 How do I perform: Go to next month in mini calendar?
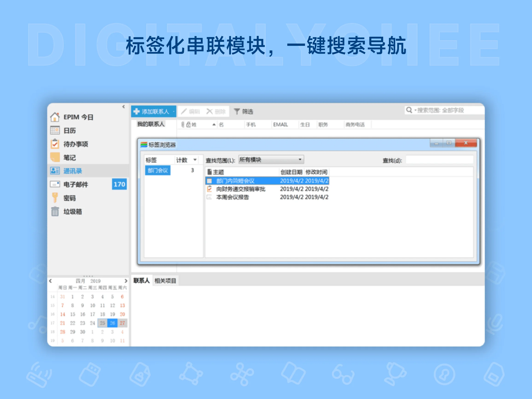coord(126,281)
